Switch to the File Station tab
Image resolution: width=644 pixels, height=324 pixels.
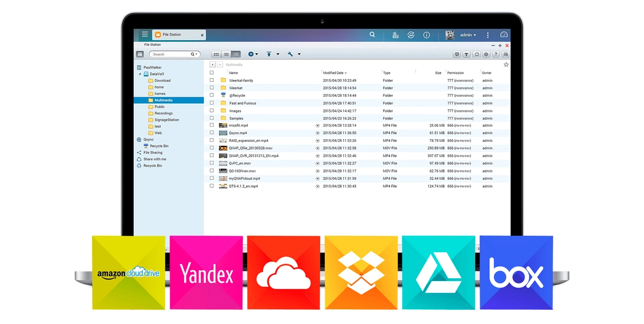[x=179, y=35]
